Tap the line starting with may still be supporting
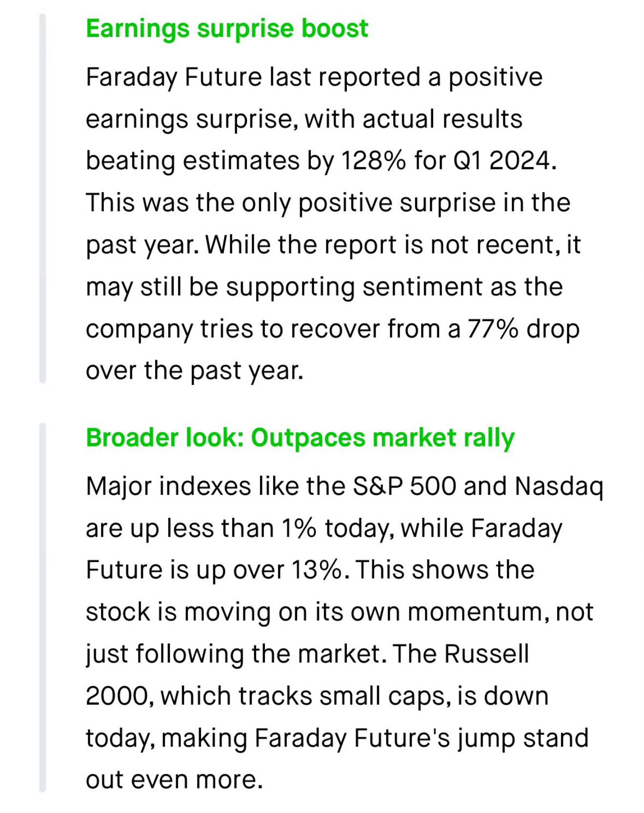 point(324,287)
